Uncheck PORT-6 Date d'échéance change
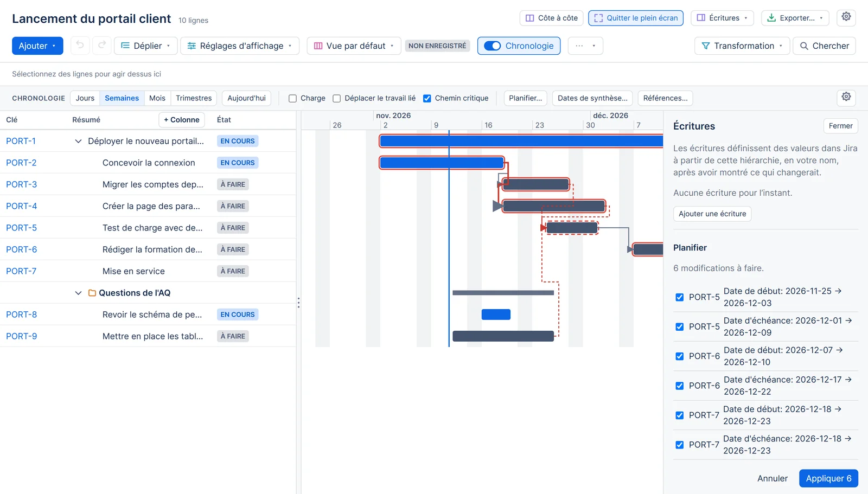This screenshot has width=868, height=494. click(x=679, y=386)
